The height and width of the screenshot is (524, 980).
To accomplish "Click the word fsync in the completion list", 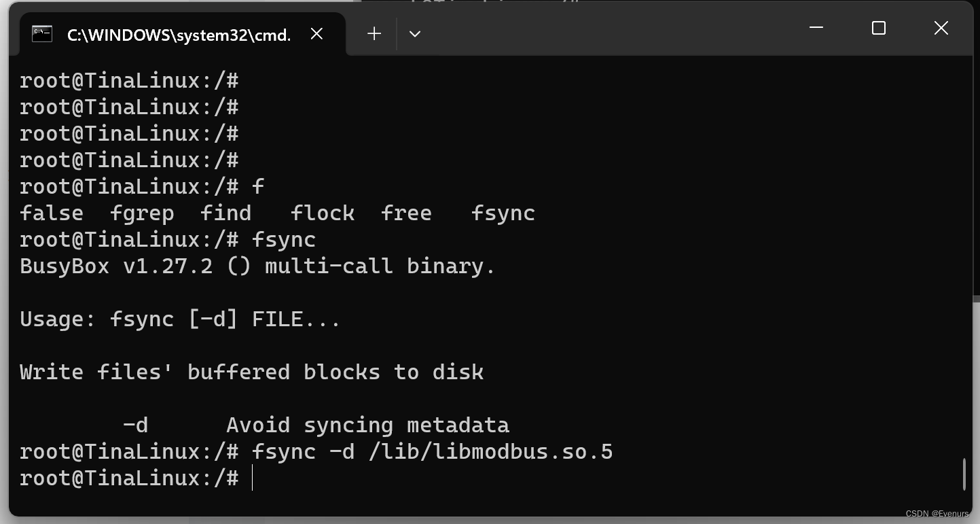I will pyautogui.click(x=503, y=213).
